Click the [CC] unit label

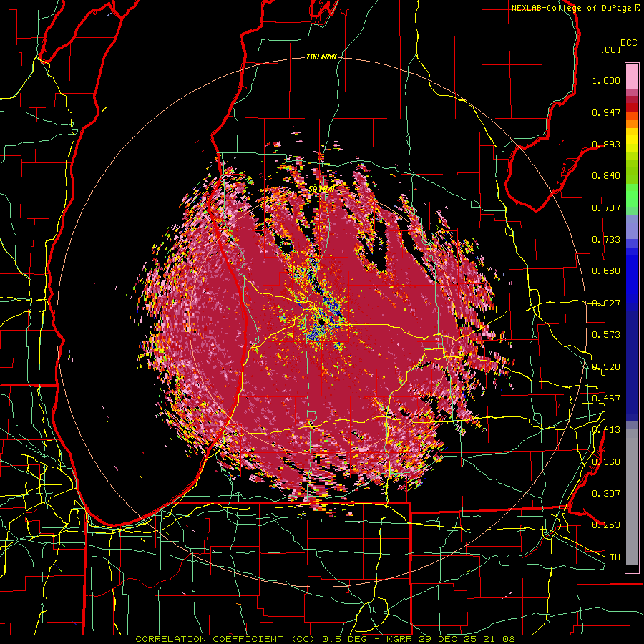tap(610, 49)
